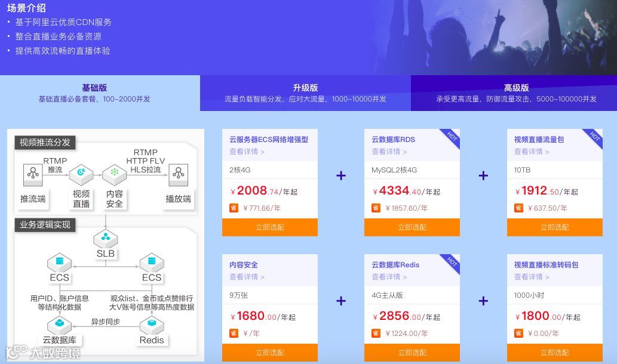This screenshot has width=617, height=364.
Task: Click the 云数据库 icon in diagram
Action: click(x=59, y=325)
